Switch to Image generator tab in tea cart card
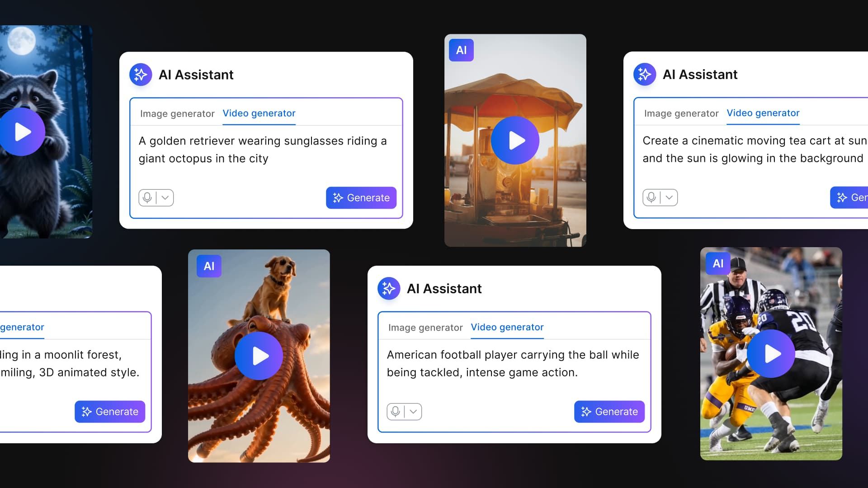 click(x=681, y=113)
